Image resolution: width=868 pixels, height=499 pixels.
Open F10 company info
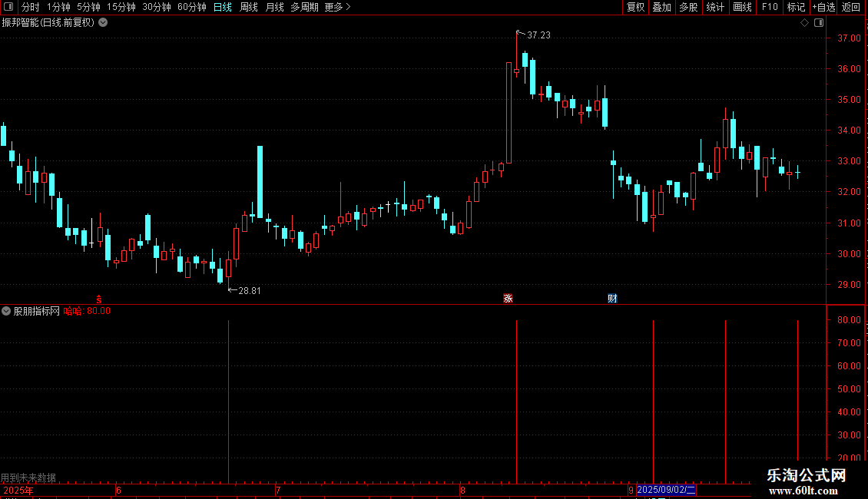pos(770,7)
